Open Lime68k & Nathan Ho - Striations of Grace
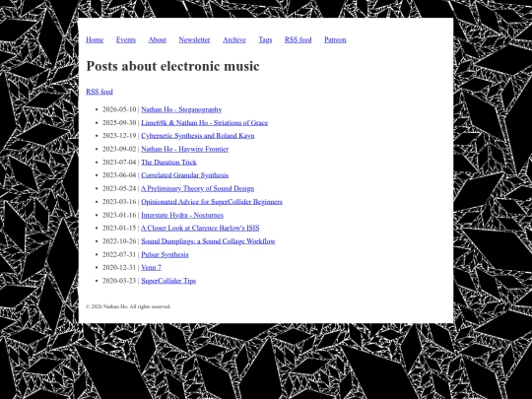 click(204, 123)
